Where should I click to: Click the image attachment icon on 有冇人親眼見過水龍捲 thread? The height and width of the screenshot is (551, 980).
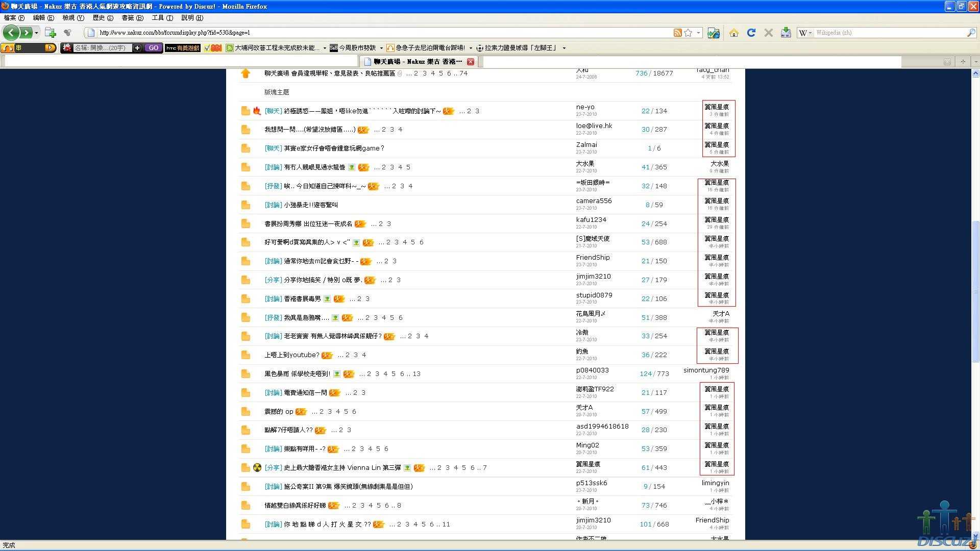pyautogui.click(x=351, y=167)
